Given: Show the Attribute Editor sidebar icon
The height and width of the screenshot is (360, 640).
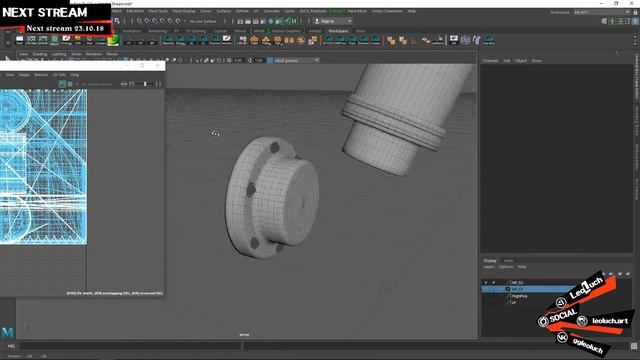Looking at the screenshot, I should point(620,21).
